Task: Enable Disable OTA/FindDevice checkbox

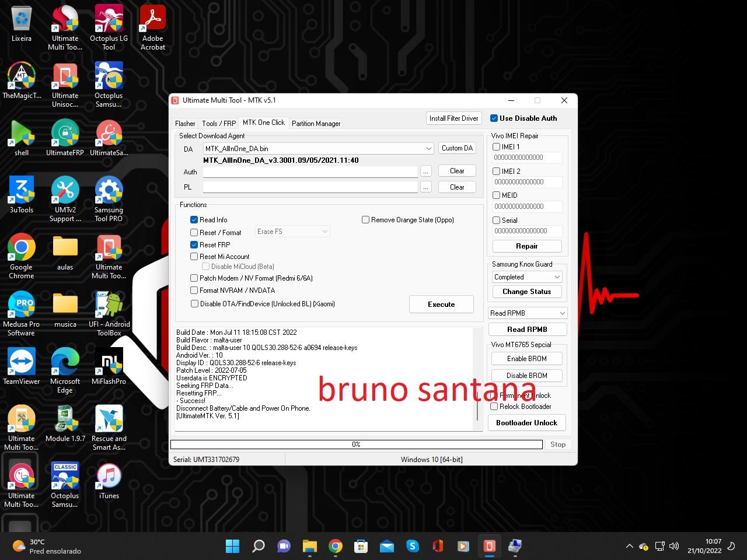Action: 194,304
